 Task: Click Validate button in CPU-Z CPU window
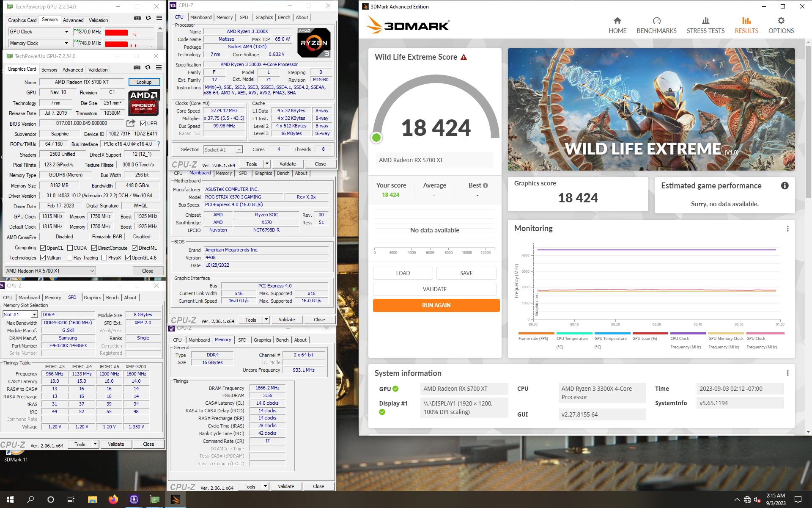point(288,164)
